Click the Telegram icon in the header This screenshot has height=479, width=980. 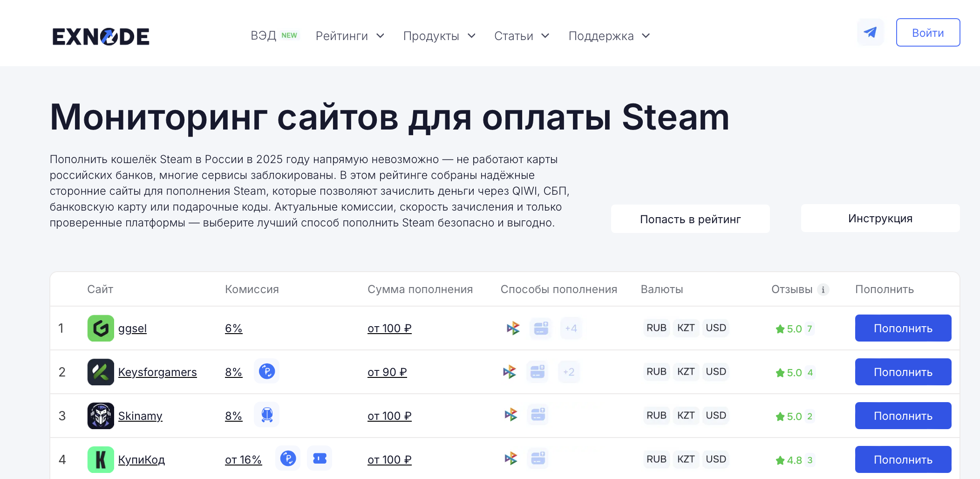[x=870, y=32]
